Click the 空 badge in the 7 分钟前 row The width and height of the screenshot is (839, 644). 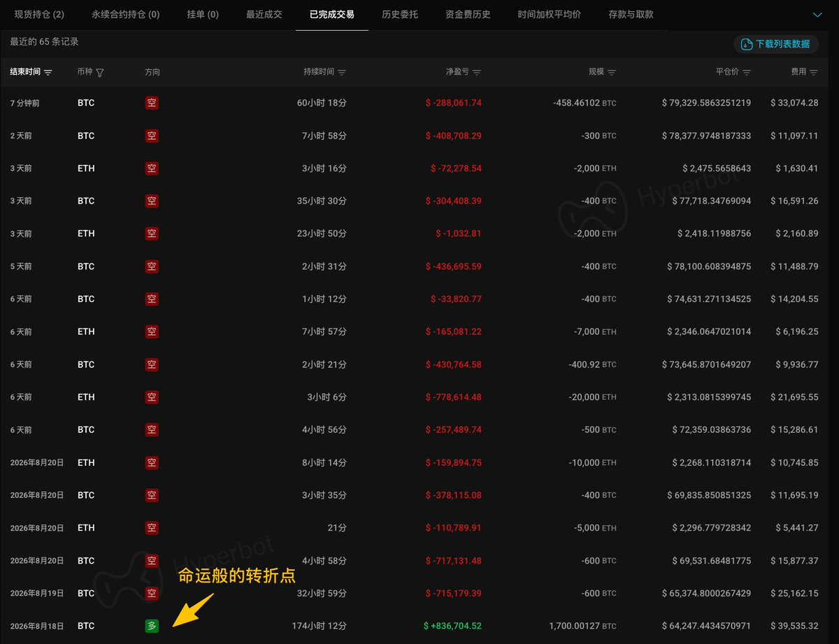(152, 103)
